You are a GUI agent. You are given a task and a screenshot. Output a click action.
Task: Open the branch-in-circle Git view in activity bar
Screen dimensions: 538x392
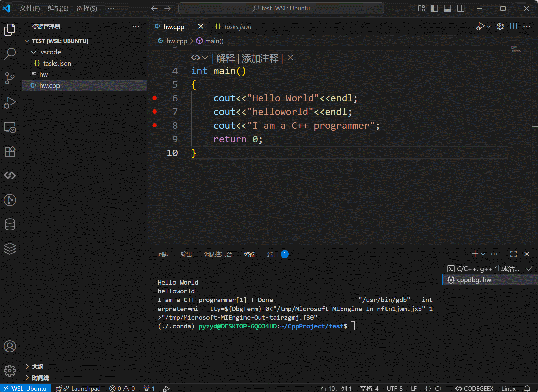click(10, 200)
